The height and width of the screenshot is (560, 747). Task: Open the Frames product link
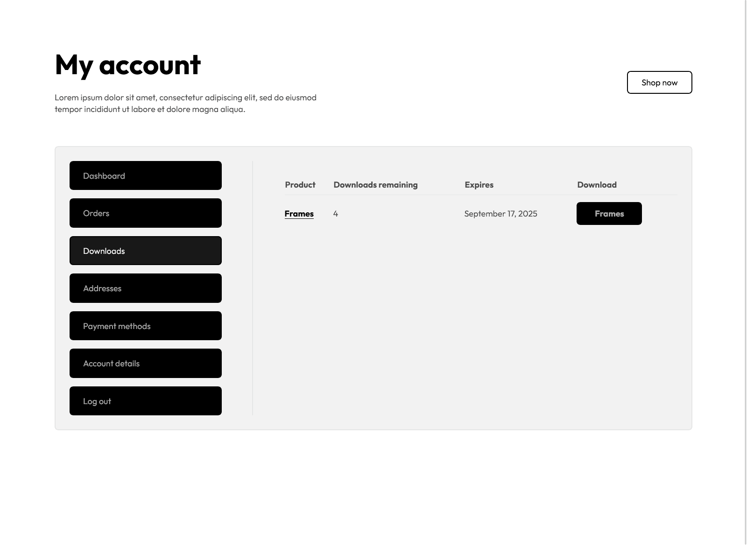[299, 214]
